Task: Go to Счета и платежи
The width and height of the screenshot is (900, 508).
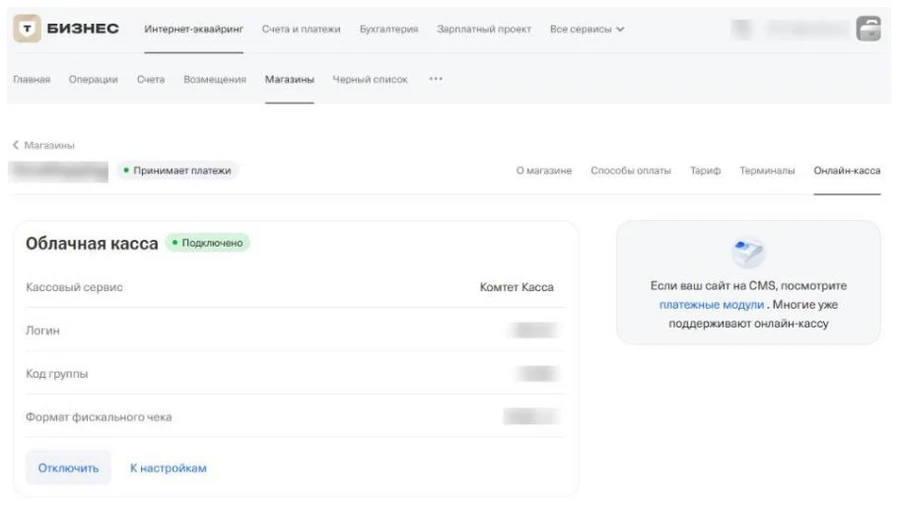Action: click(x=301, y=30)
